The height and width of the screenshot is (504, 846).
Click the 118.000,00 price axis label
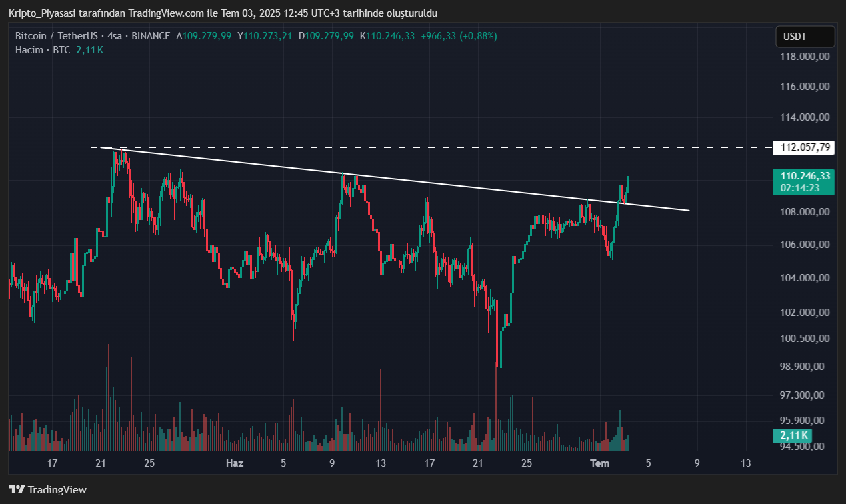(x=805, y=57)
